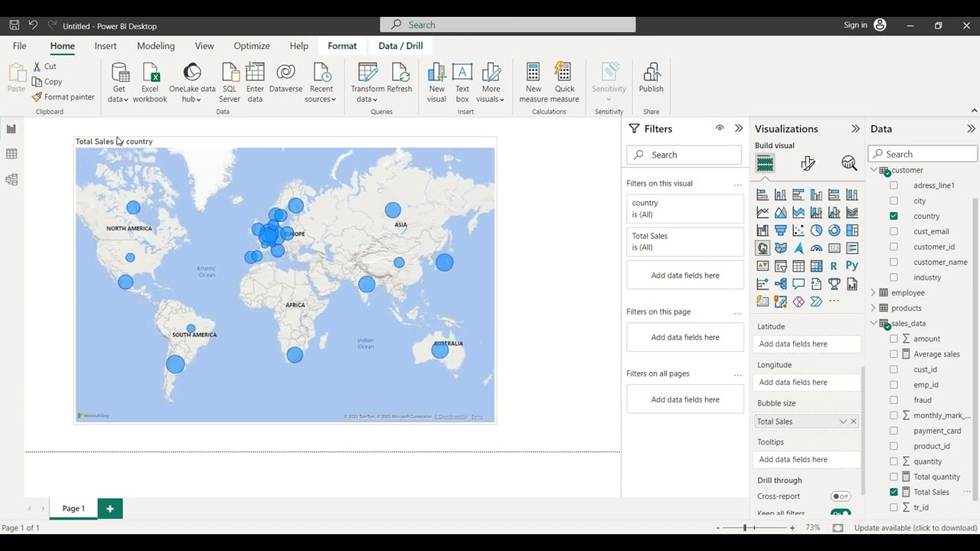The height and width of the screenshot is (551, 980).
Task: Switch to the Data / Drill tab
Action: pyautogui.click(x=400, y=46)
